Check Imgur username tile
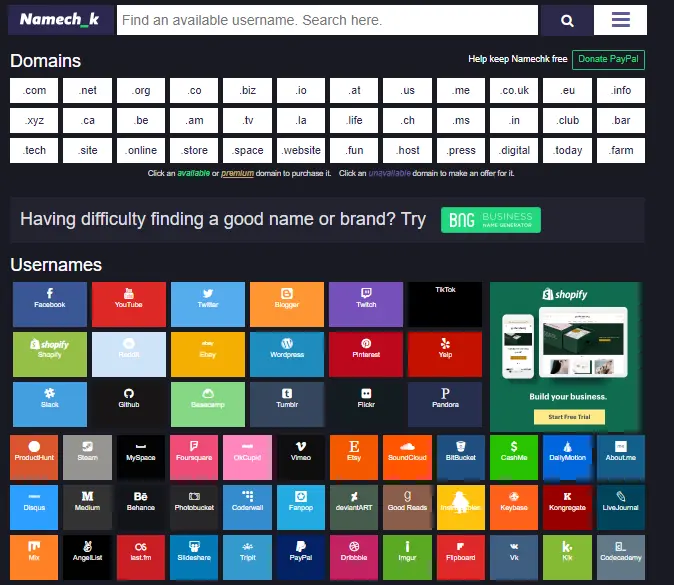The width and height of the screenshot is (674, 585). tap(407, 557)
